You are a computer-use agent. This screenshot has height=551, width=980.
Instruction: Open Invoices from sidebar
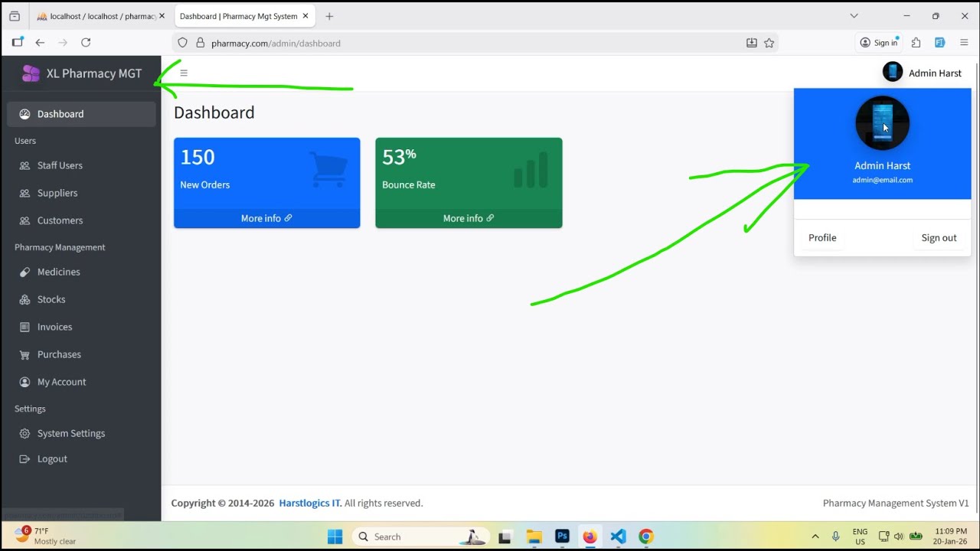[x=81, y=327]
